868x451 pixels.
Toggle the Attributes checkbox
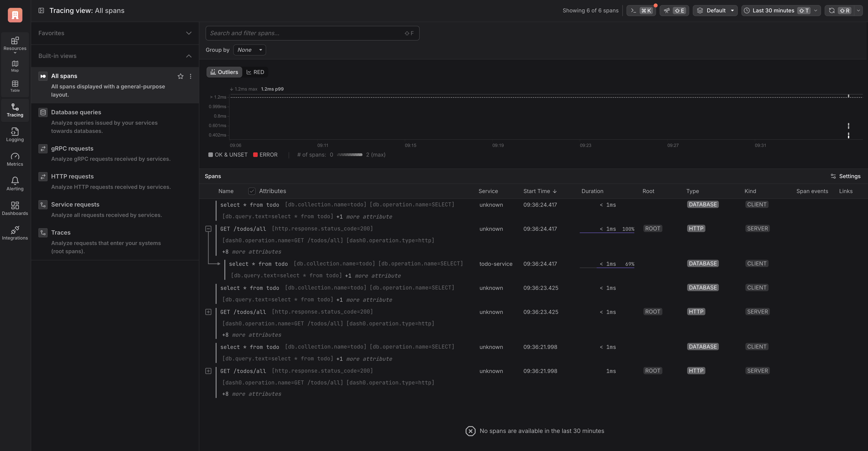point(252,191)
